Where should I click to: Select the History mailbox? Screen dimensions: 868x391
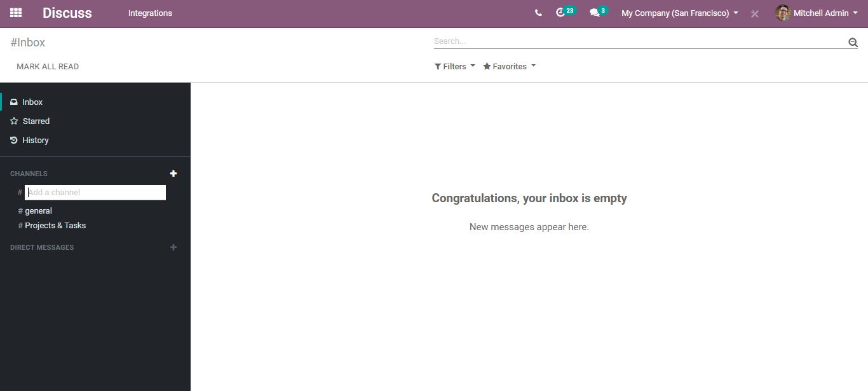[95, 140]
